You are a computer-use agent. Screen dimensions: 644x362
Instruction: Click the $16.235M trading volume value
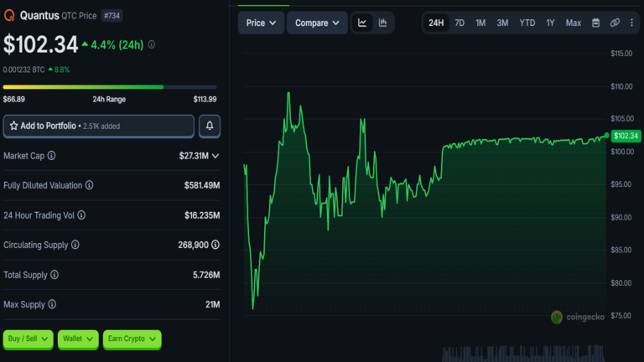pos(202,215)
